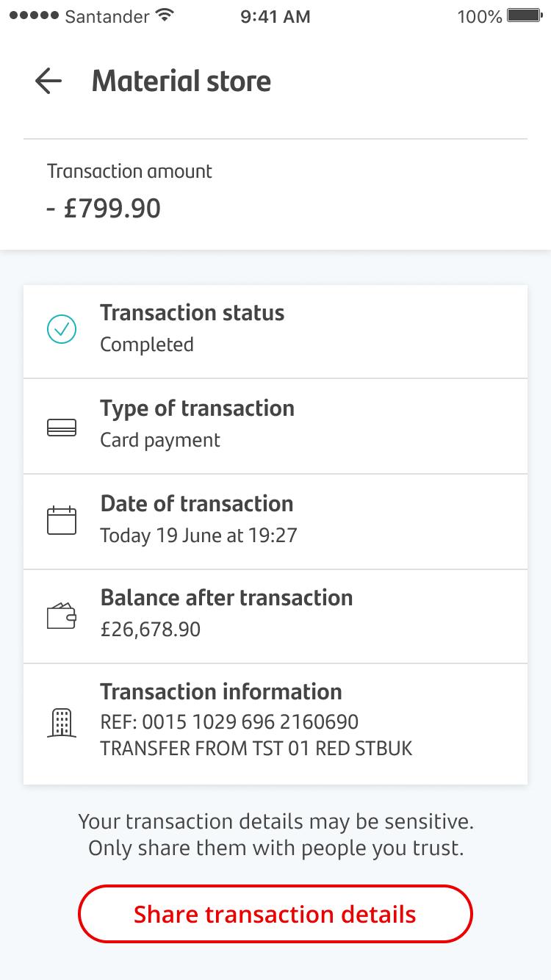Click the building information icon

click(x=62, y=722)
